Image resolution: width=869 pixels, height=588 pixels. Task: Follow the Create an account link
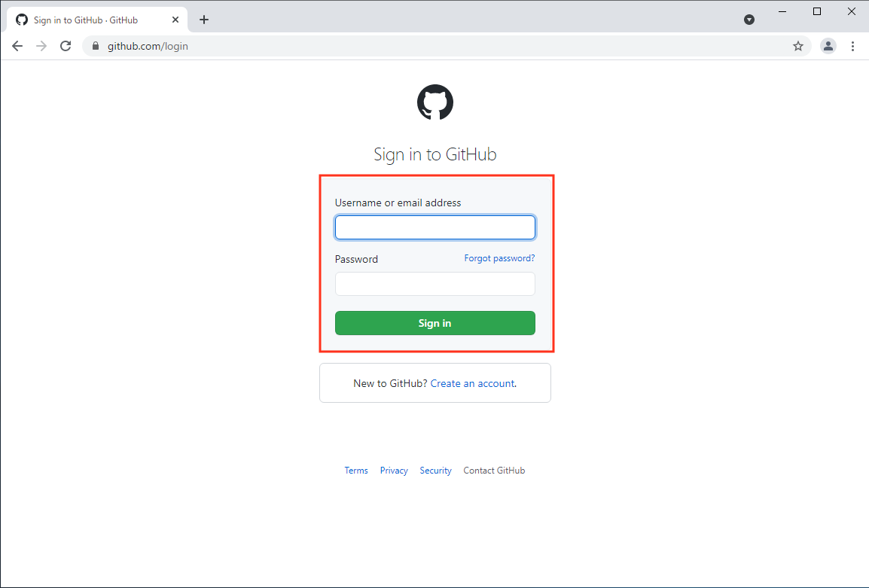[x=472, y=383]
